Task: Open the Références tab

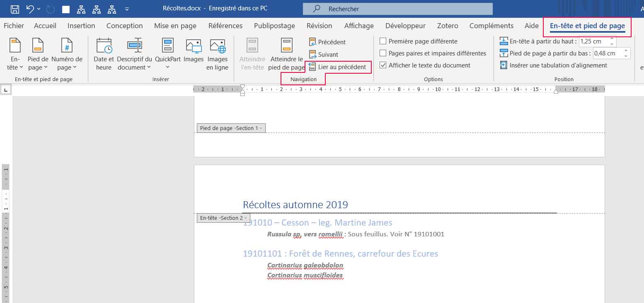Action: pyautogui.click(x=225, y=26)
